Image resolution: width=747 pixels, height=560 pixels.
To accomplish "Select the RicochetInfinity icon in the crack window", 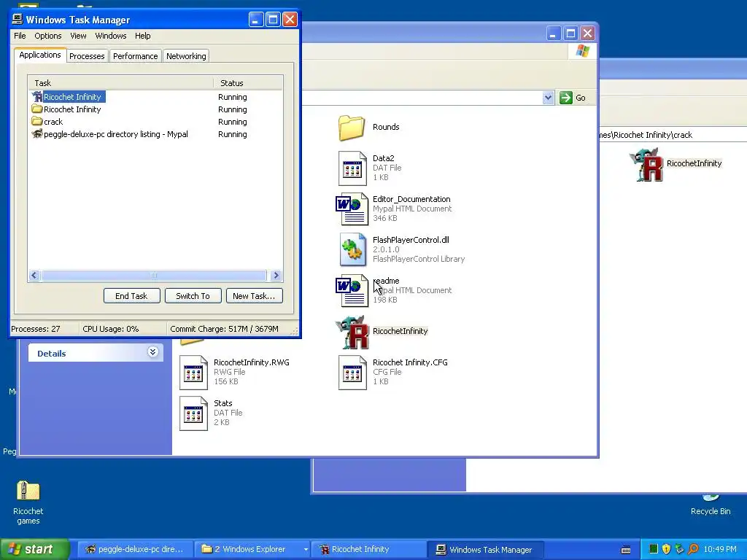I will (646, 164).
